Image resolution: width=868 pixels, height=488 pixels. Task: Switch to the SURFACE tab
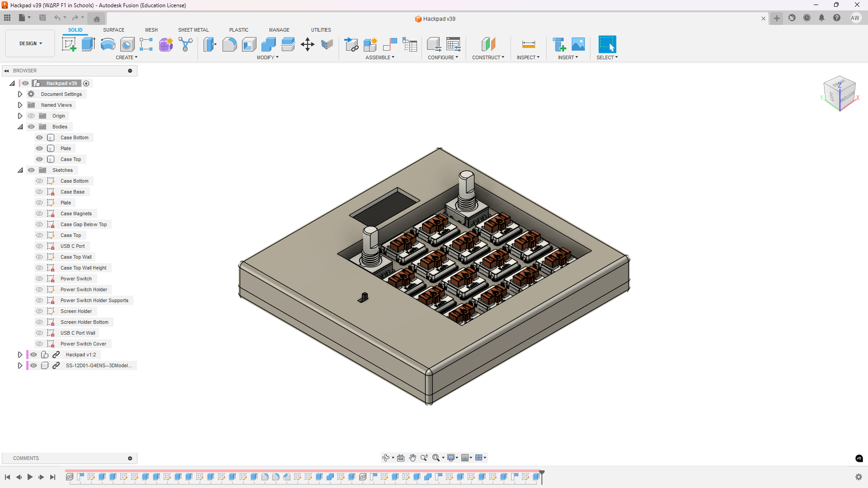pos(113,30)
